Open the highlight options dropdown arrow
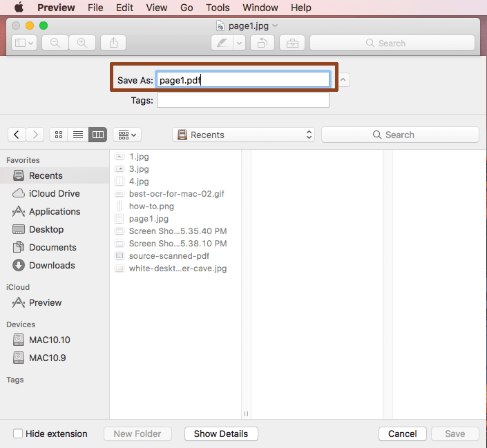This screenshot has width=487, height=448. pos(239,43)
